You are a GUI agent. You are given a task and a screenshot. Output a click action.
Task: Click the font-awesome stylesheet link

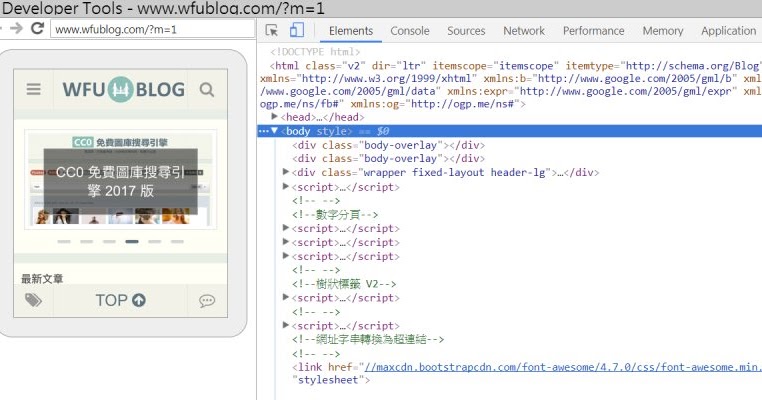(563, 367)
